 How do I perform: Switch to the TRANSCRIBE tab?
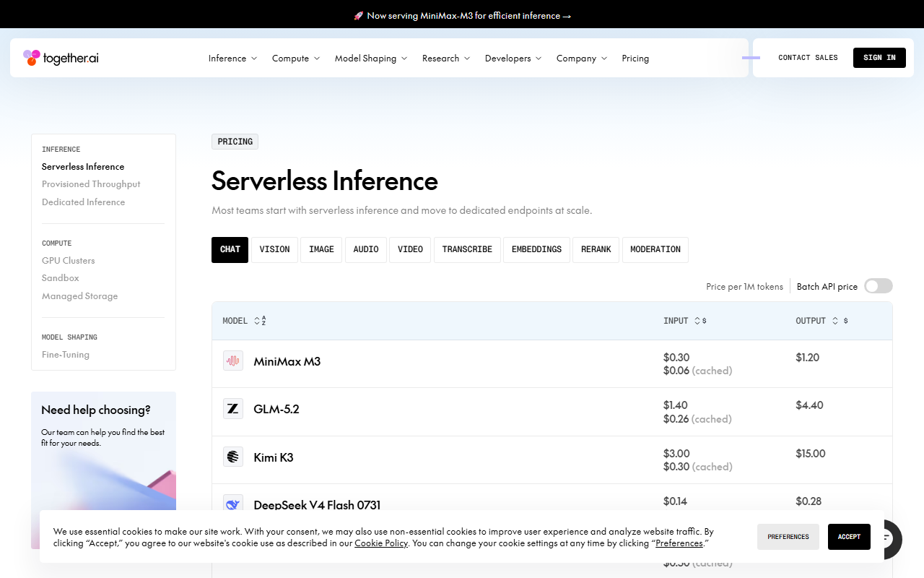[467, 250]
